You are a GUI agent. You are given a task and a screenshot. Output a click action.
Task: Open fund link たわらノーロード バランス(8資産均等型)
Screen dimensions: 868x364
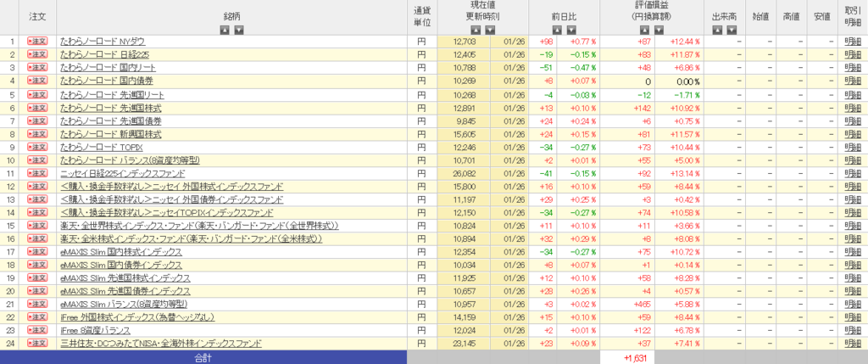(130, 160)
